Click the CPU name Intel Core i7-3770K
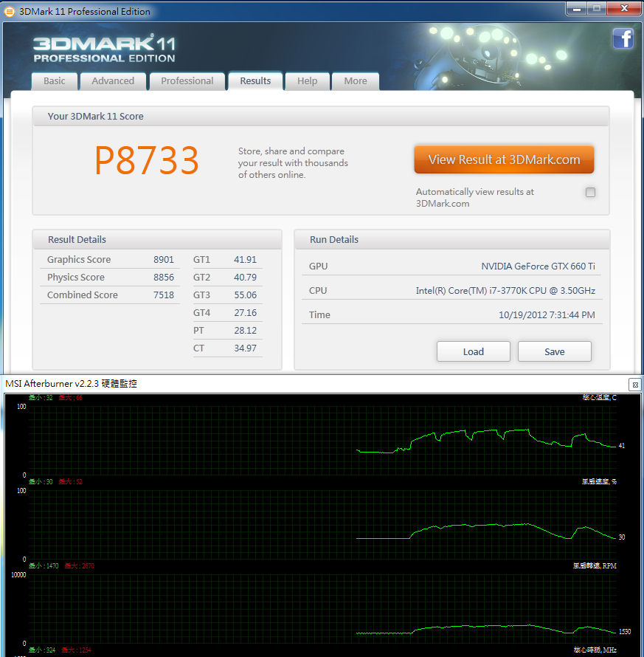Image resolution: width=644 pixels, height=657 pixels. point(505,291)
